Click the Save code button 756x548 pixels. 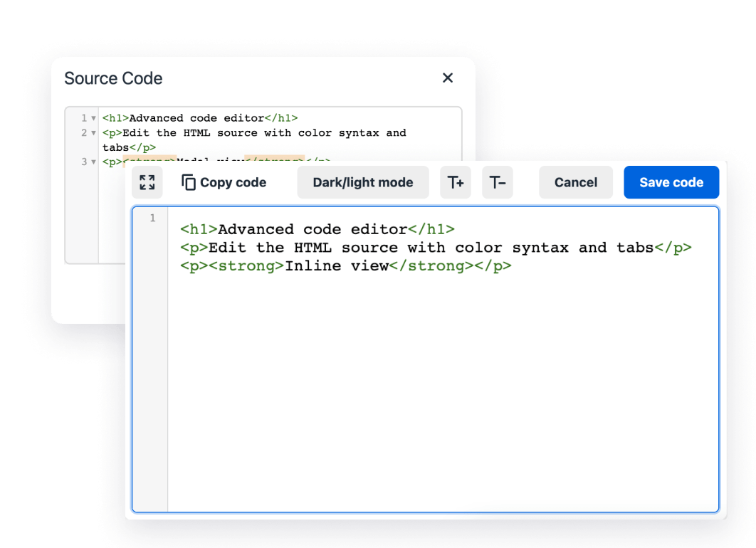point(671,182)
